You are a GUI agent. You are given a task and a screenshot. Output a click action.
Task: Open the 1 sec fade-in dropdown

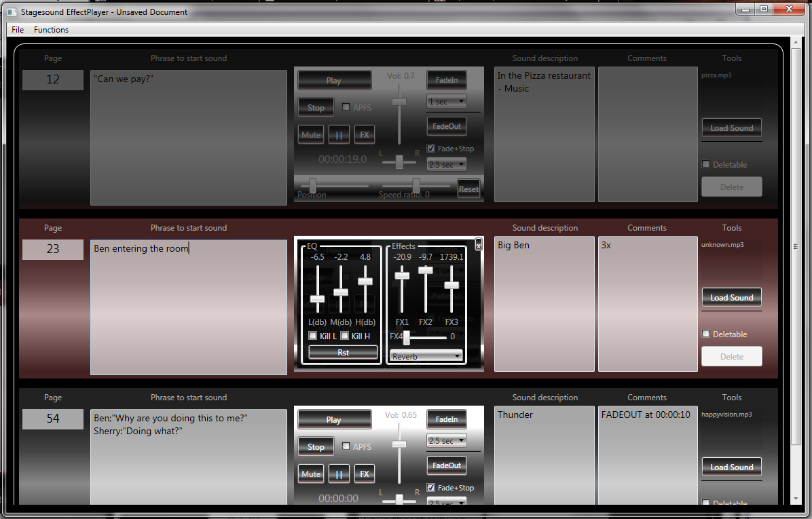446,101
